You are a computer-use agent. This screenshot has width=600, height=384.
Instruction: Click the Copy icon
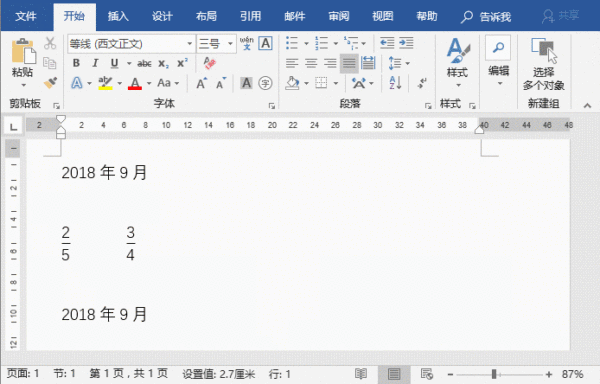pos(50,63)
